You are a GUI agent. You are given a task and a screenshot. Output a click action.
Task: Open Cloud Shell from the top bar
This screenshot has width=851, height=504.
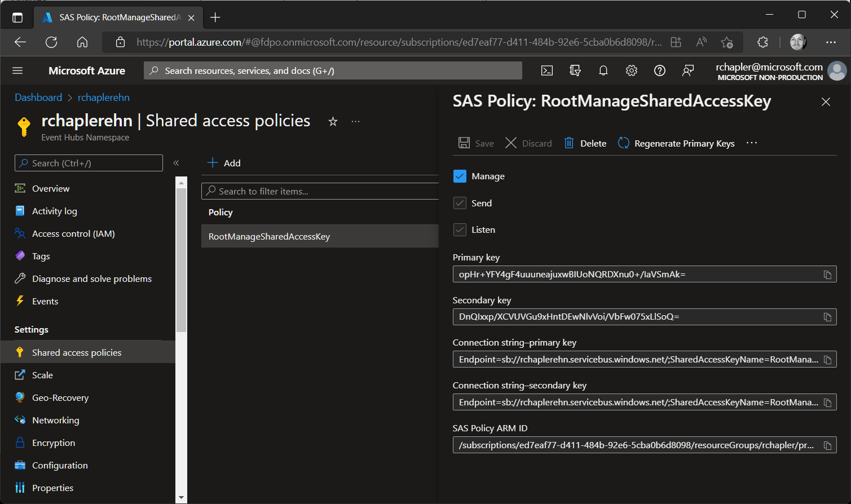546,70
